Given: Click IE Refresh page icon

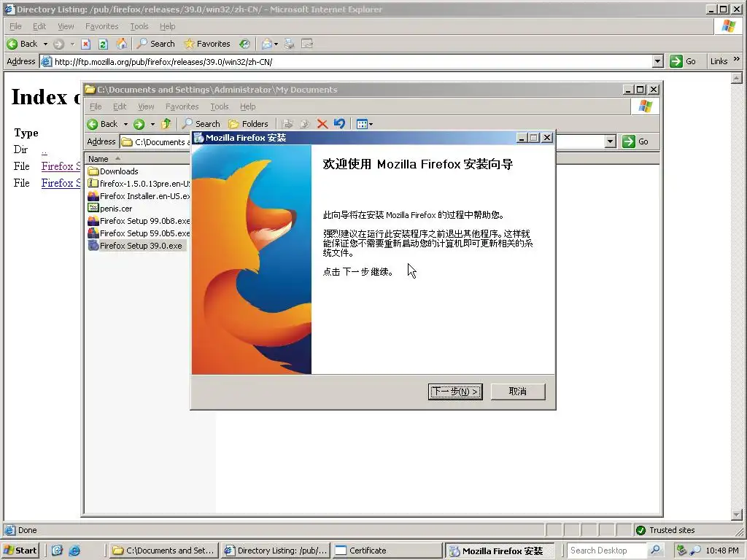Looking at the screenshot, I should [x=103, y=44].
